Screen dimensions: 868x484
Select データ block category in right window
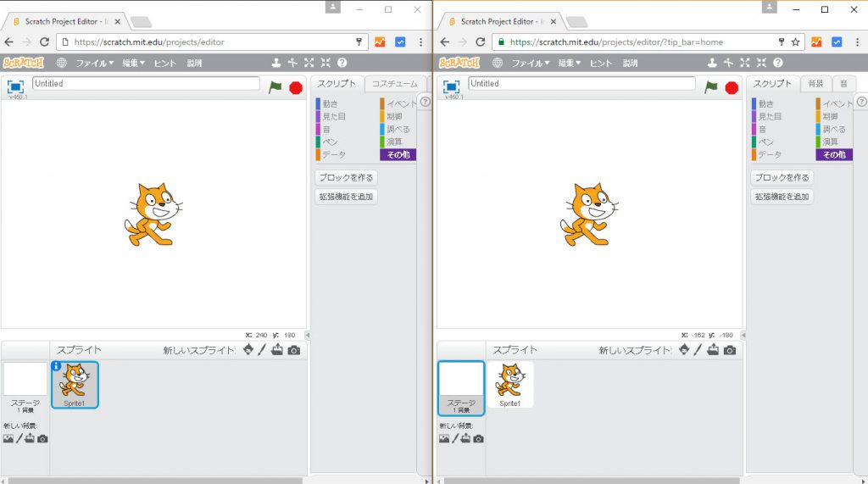tap(770, 154)
